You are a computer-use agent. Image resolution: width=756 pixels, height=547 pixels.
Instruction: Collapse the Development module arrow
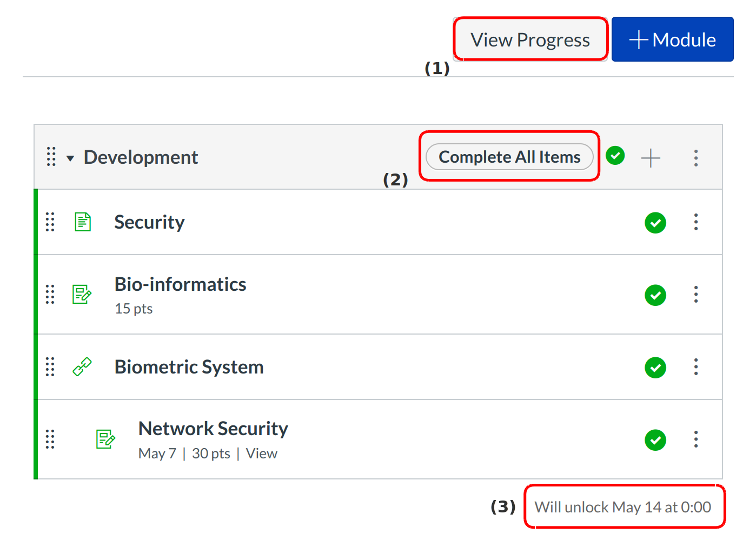pyautogui.click(x=70, y=158)
